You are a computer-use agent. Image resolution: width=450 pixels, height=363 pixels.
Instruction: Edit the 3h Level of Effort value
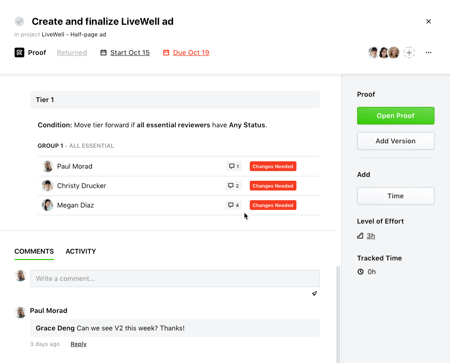pyautogui.click(x=371, y=236)
